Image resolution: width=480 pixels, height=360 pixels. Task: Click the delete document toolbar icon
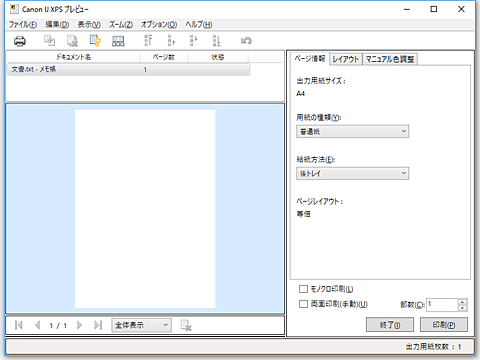[72, 41]
